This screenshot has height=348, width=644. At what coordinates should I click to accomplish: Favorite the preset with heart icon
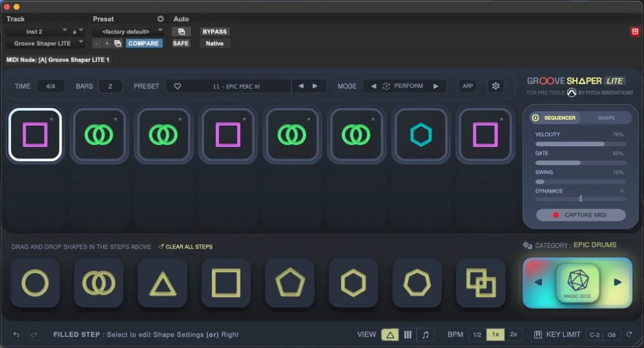(x=178, y=87)
